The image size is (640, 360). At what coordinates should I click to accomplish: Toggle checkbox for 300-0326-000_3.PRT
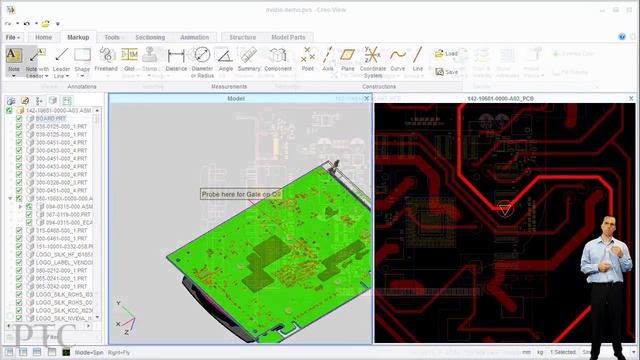[19, 182]
